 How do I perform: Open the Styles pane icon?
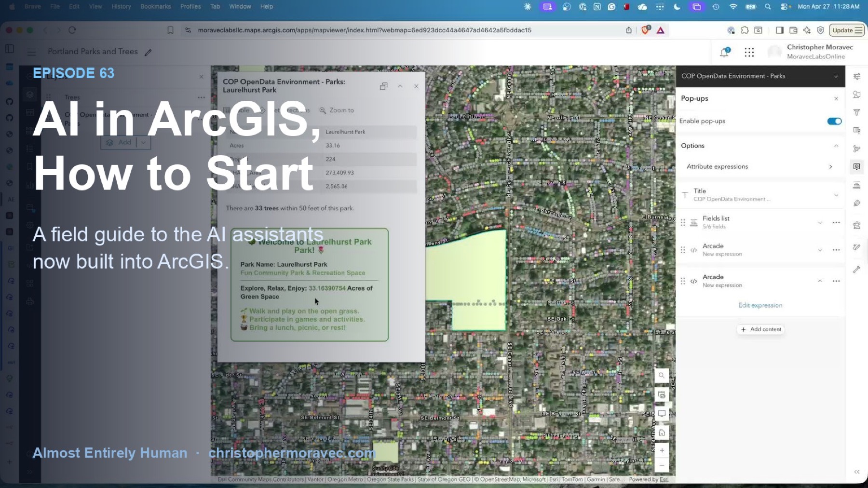tap(857, 95)
